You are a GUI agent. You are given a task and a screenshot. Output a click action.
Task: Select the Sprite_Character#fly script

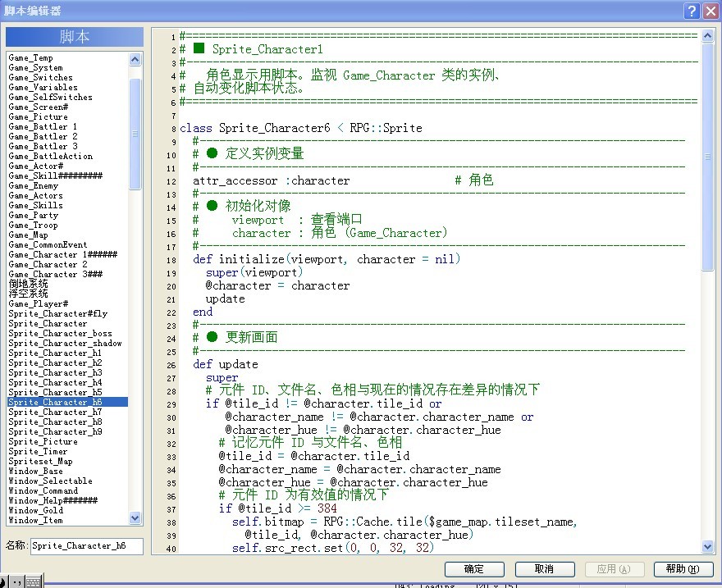58,314
